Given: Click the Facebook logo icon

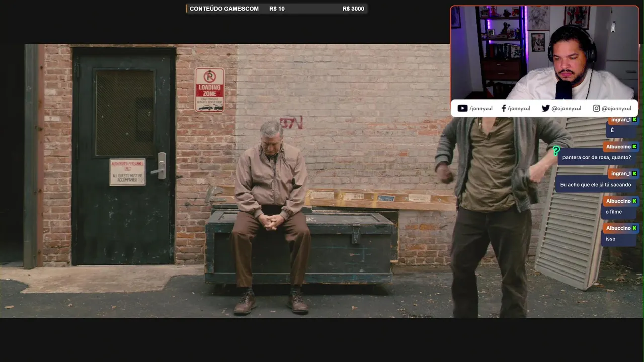Looking at the screenshot, I should point(504,108).
